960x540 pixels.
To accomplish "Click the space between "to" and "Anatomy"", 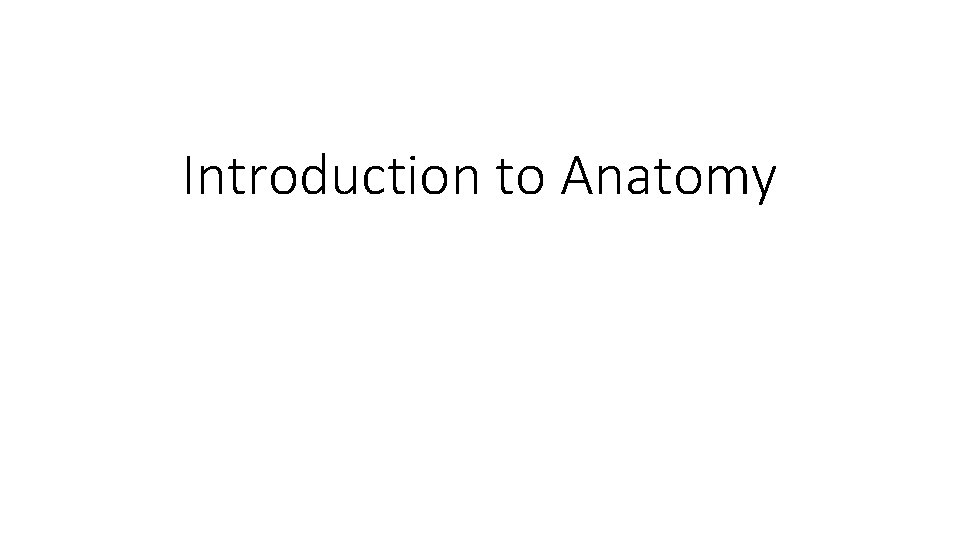I will coord(550,180).
